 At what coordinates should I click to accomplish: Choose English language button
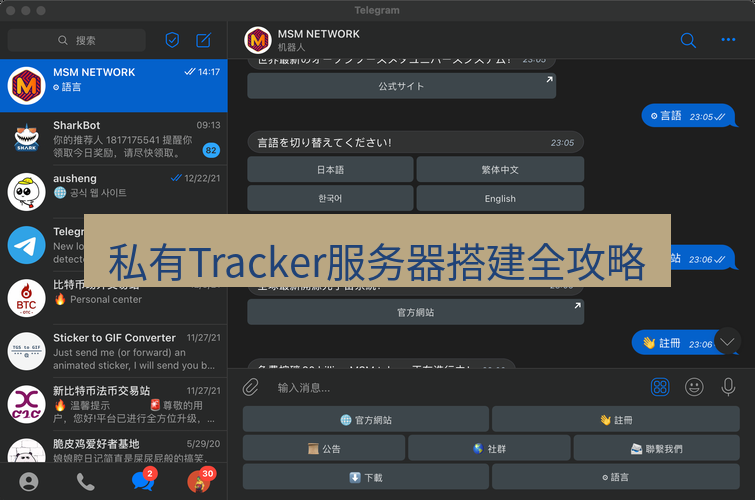tap(500, 198)
